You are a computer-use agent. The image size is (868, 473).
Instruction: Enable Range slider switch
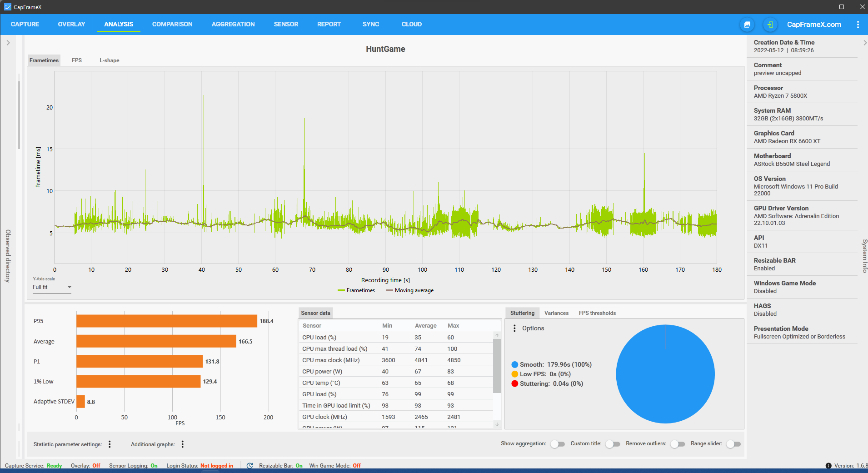pyautogui.click(x=733, y=444)
